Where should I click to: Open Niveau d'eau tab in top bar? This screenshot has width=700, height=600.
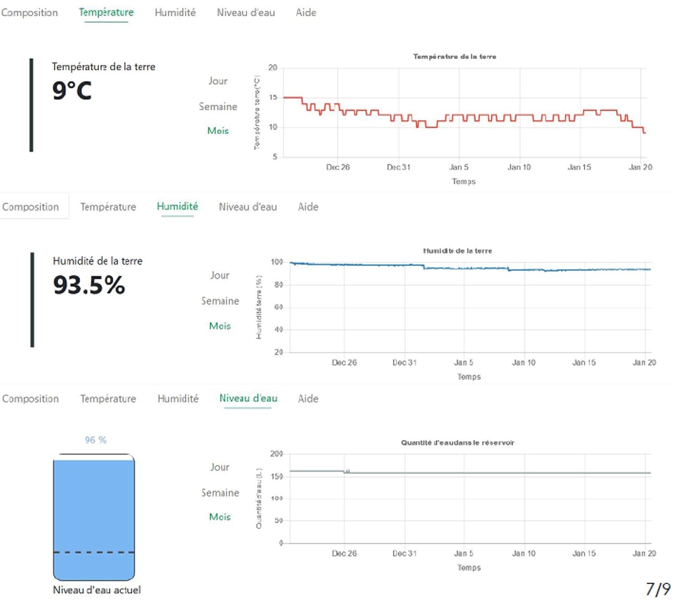246,12
